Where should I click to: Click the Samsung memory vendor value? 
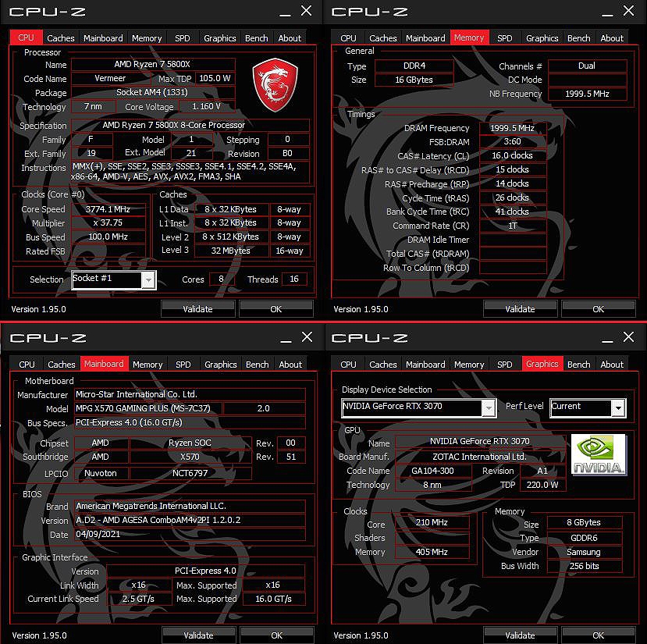point(585,552)
